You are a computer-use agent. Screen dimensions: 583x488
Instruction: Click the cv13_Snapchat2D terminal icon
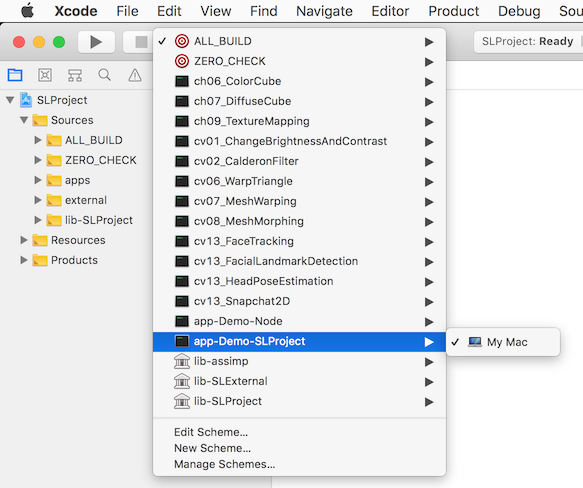(182, 301)
